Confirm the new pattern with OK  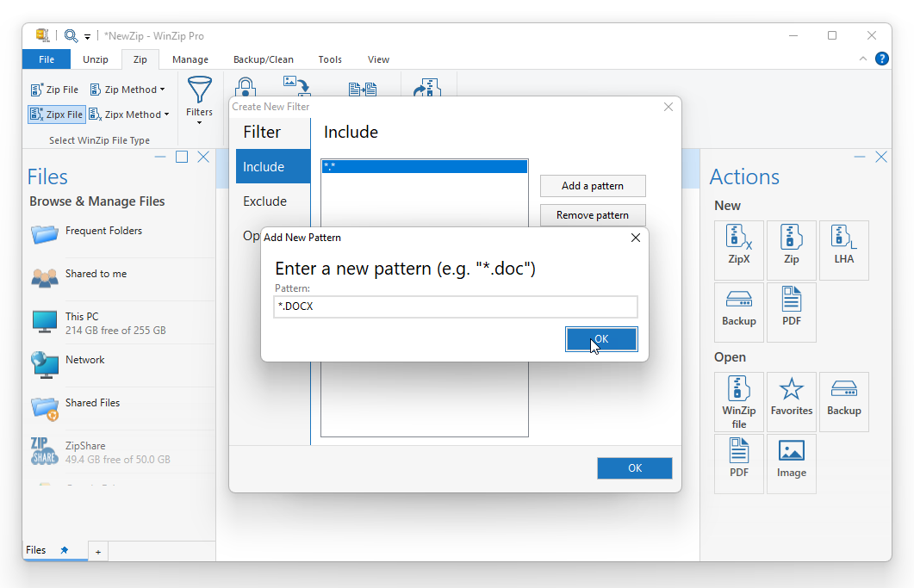click(x=601, y=339)
